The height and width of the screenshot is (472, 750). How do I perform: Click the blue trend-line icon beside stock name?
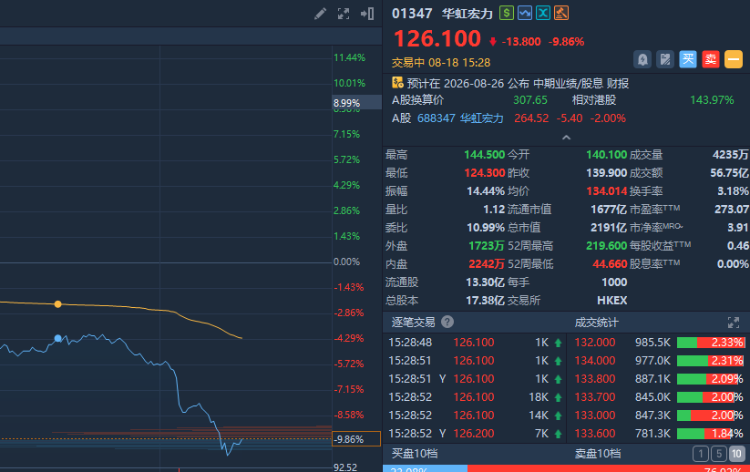coord(525,13)
